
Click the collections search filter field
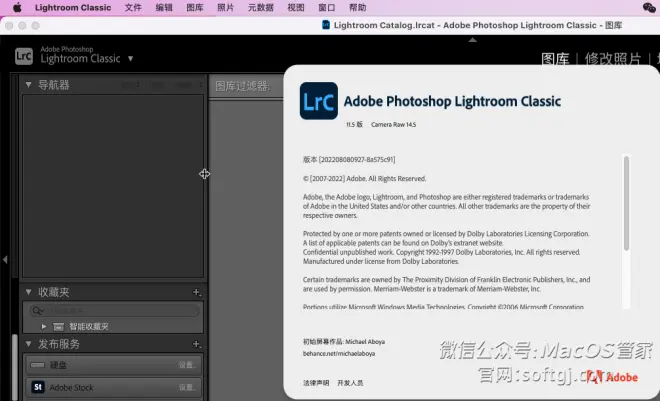pyautogui.click(x=114, y=311)
